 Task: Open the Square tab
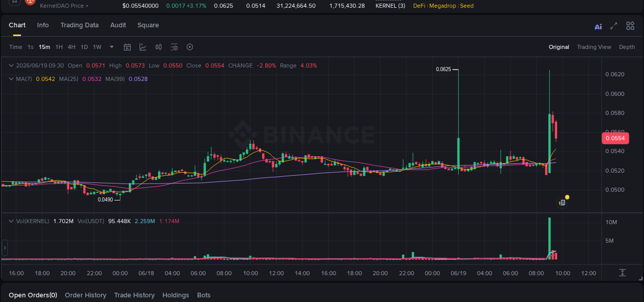click(148, 25)
